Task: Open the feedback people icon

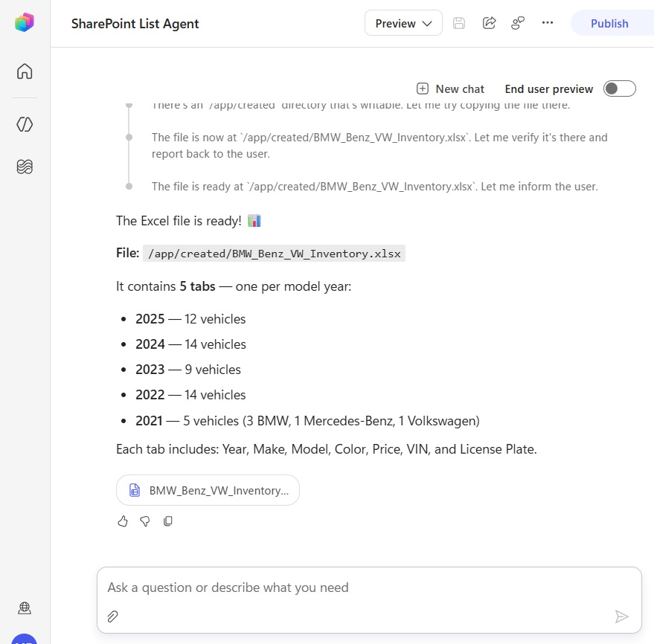Action: click(x=518, y=23)
